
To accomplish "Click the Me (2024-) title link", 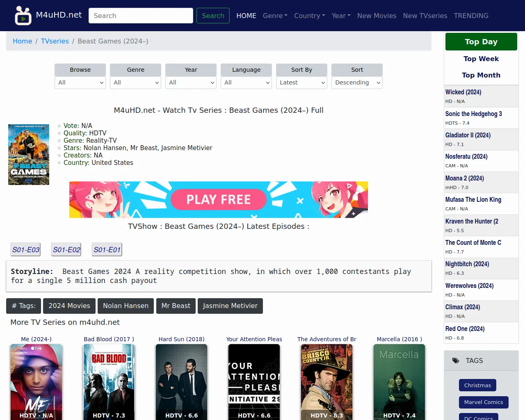I will [x=37, y=339].
